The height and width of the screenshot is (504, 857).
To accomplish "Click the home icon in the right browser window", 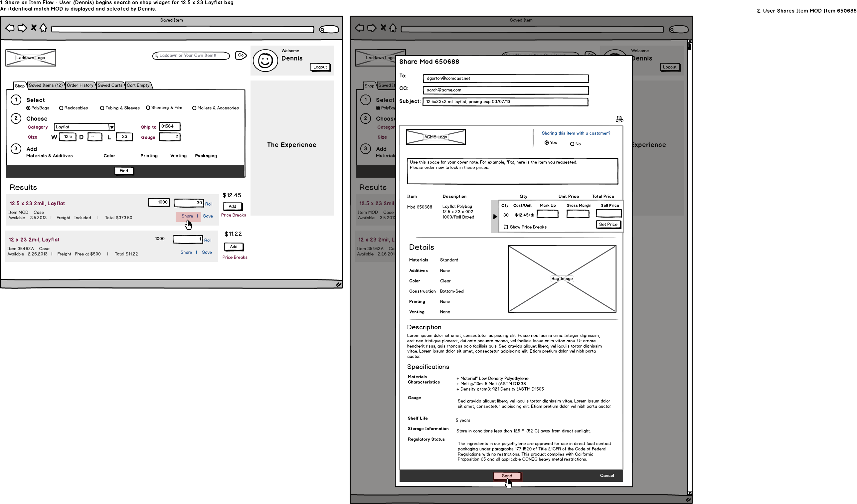I will point(393,28).
